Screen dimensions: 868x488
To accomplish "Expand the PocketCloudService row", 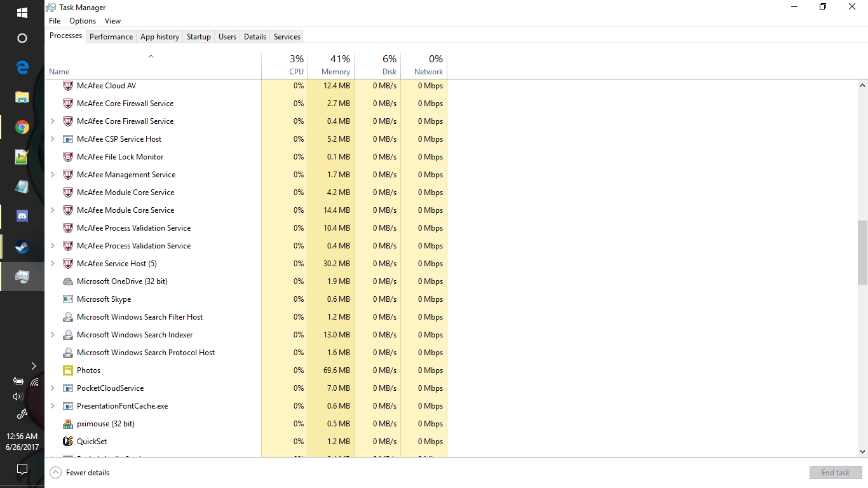I will [x=53, y=388].
